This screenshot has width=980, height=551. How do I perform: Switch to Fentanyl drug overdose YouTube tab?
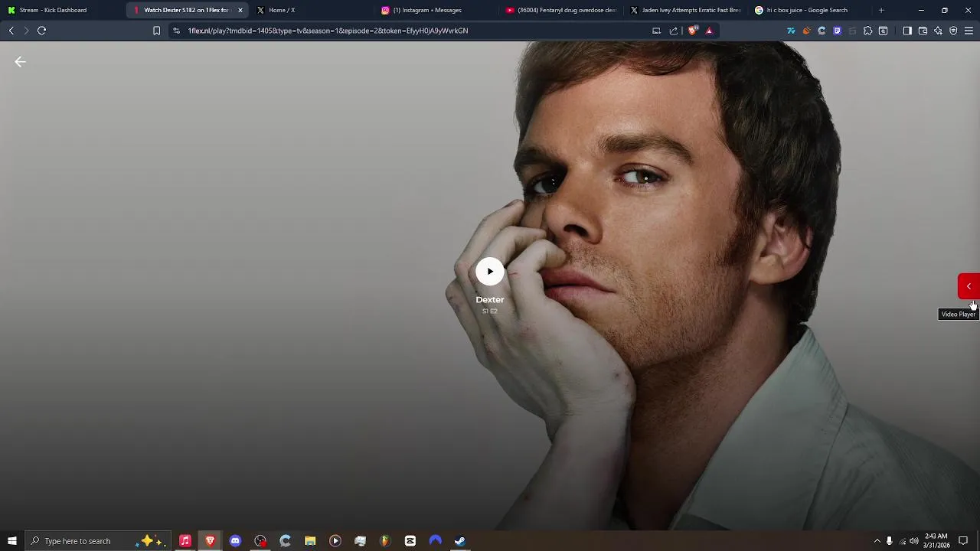tap(561, 10)
